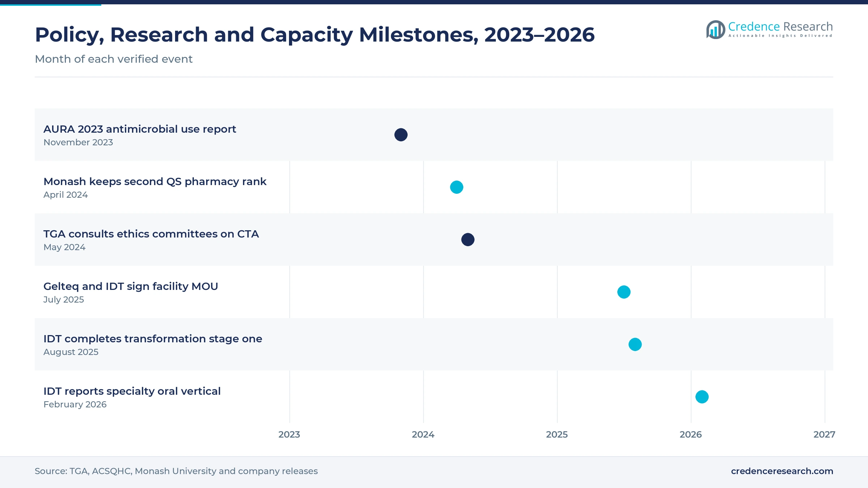
Task: Select the Gelteq July 2025 timeline dot
Action: pyautogui.click(x=624, y=292)
